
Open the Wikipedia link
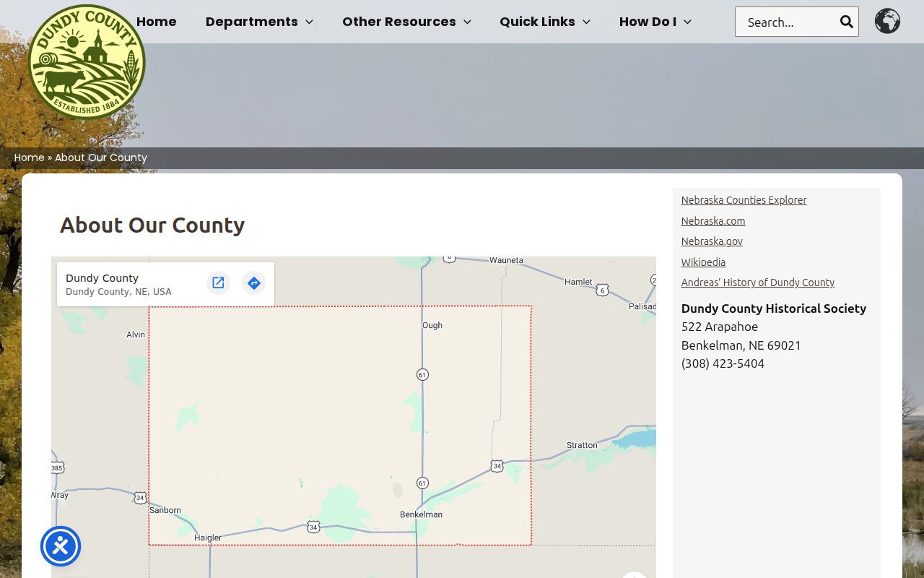[x=703, y=262]
